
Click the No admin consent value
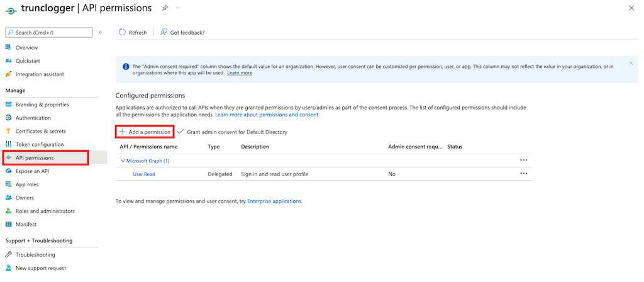(392, 174)
